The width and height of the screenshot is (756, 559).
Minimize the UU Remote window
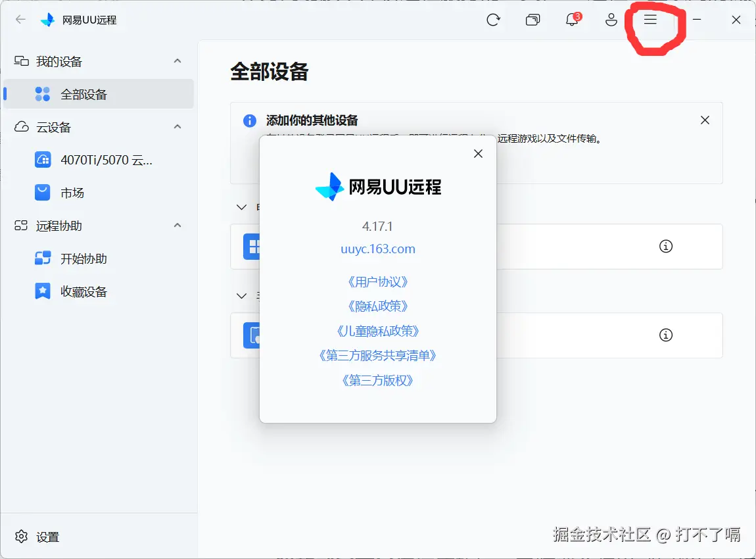[x=697, y=19]
